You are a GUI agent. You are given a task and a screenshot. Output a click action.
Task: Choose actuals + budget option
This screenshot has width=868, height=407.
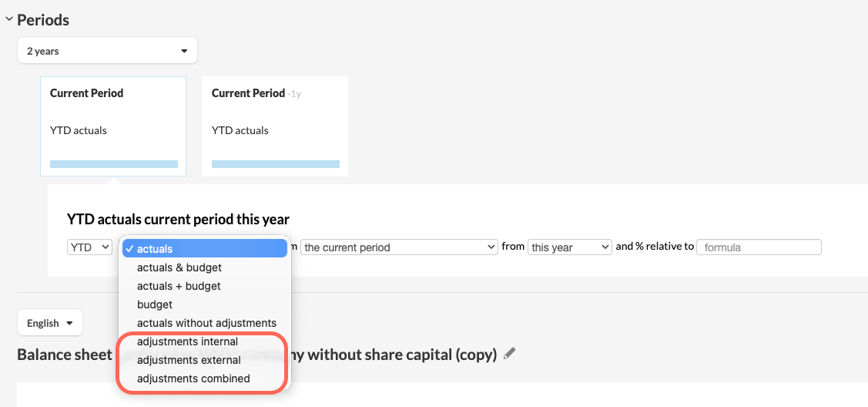coord(179,286)
